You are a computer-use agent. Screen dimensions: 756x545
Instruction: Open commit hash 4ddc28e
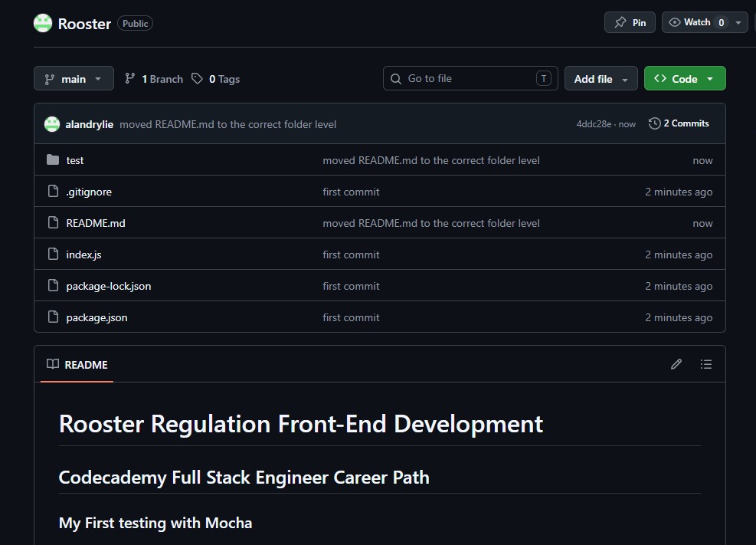594,124
